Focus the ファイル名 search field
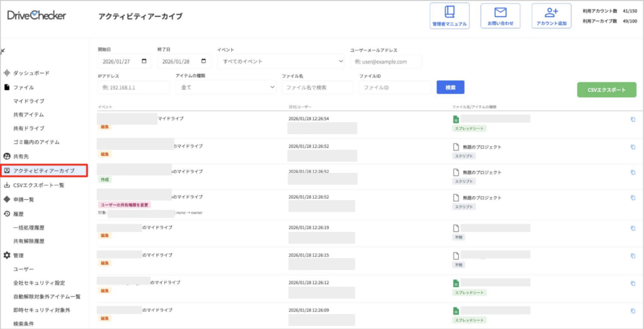The height and width of the screenshot is (329, 644). pos(317,87)
